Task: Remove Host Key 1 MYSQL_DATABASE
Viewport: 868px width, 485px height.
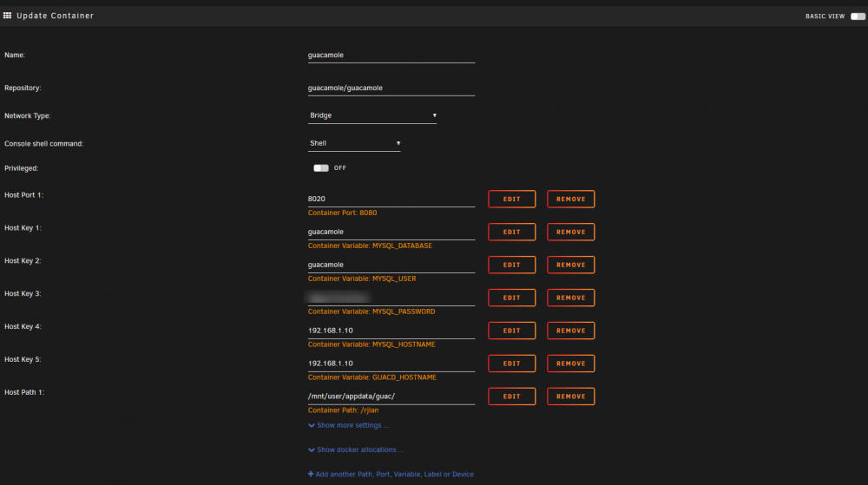Action: pyautogui.click(x=571, y=232)
